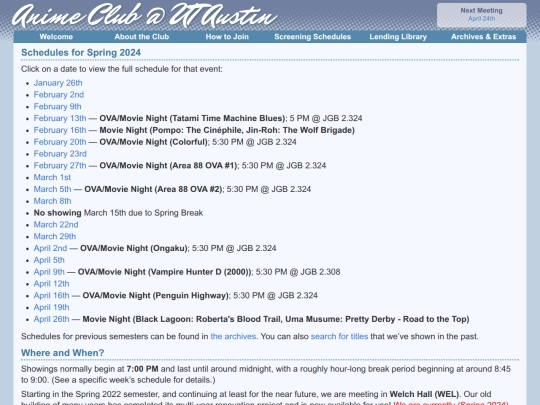Open the Next Meeting April 24th link
The height and width of the screenshot is (405, 540).
(x=481, y=19)
